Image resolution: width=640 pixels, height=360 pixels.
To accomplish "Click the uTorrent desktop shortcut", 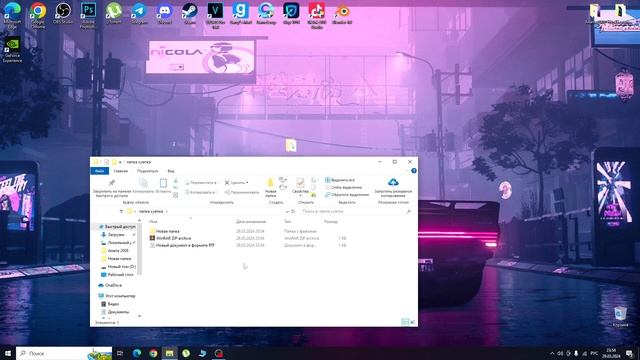I will tap(114, 13).
